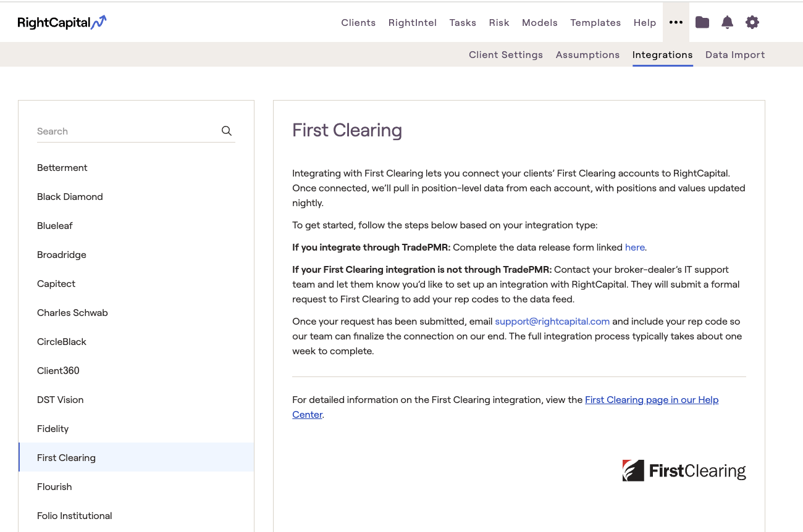Open the settings gear icon

752,22
